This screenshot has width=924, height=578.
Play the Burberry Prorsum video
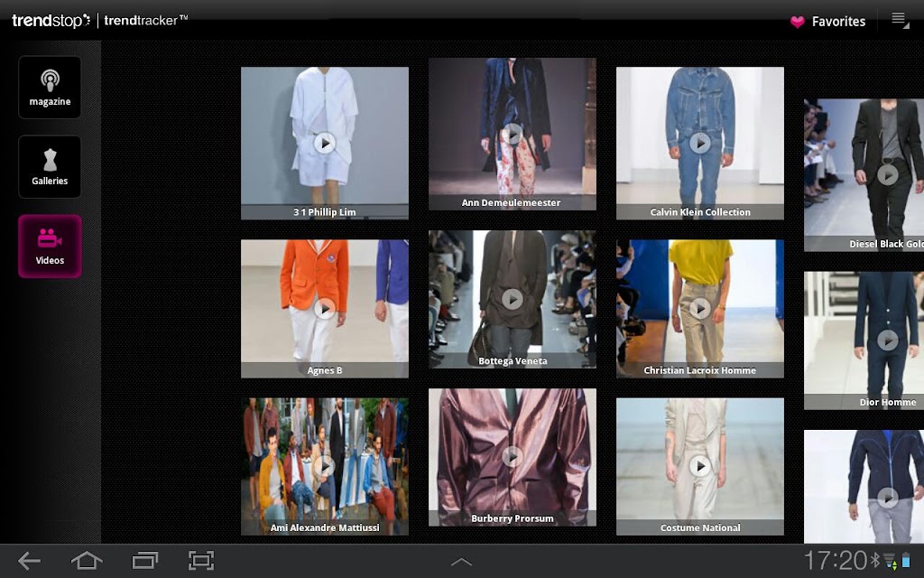[x=513, y=457]
